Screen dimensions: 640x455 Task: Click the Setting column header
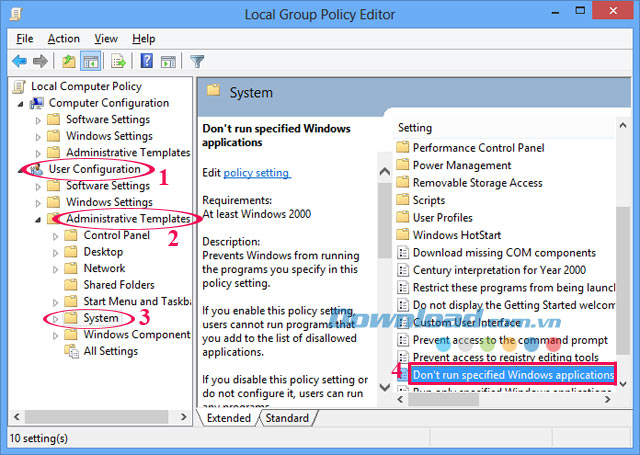tap(415, 128)
